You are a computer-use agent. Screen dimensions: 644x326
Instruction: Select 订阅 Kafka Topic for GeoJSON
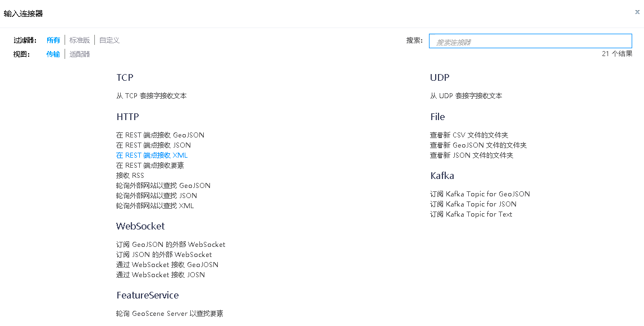(x=479, y=194)
